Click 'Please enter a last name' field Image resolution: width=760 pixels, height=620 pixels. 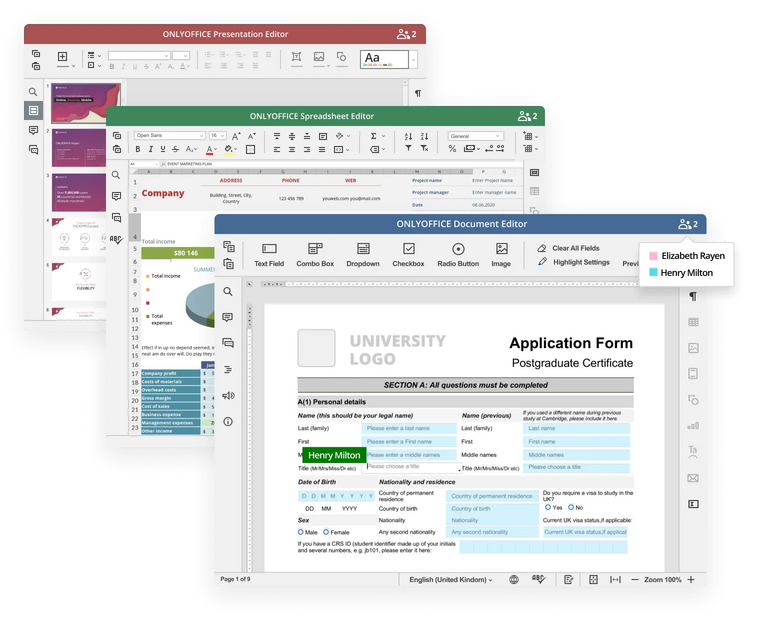(x=409, y=429)
